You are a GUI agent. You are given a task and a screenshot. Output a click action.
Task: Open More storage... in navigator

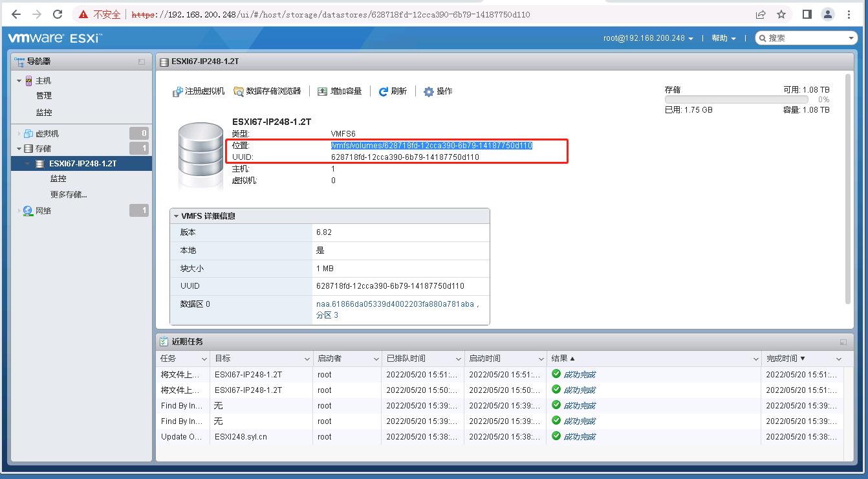pyautogui.click(x=69, y=194)
